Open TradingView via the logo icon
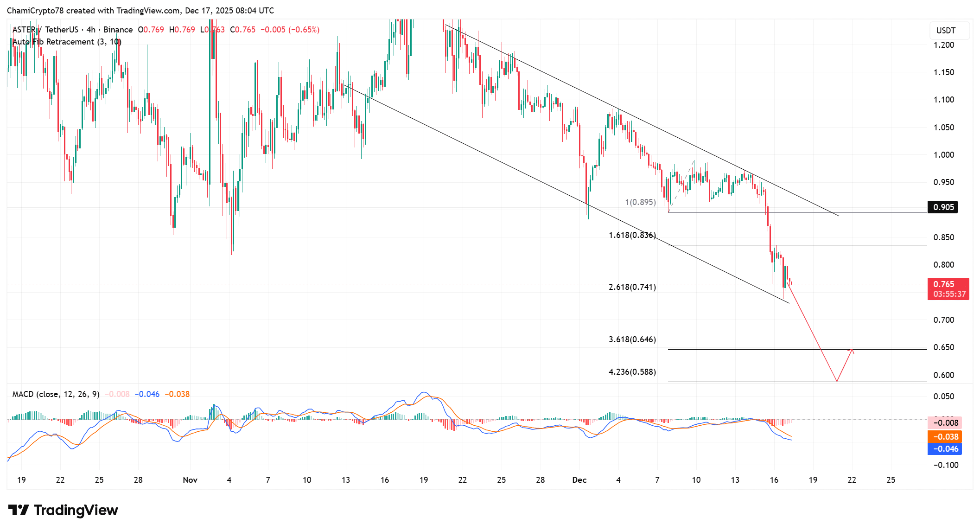This screenshot has width=980, height=531. (x=18, y=510)
